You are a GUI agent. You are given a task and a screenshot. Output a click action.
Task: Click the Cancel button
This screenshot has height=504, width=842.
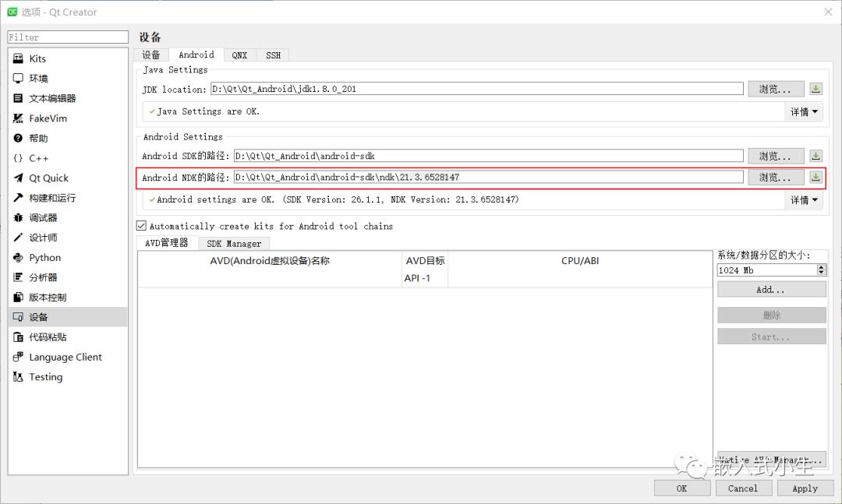(743, 488)
